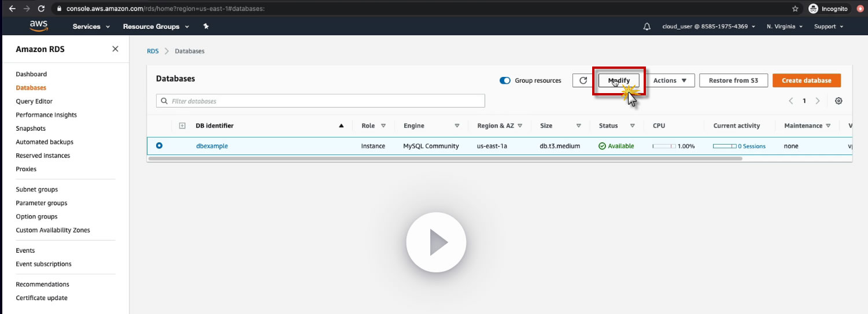Image resolution: width=868 pixels, height=314 pixels.
Task: Click the RDS breadcrumb link
Action: (x=153, y=51)
